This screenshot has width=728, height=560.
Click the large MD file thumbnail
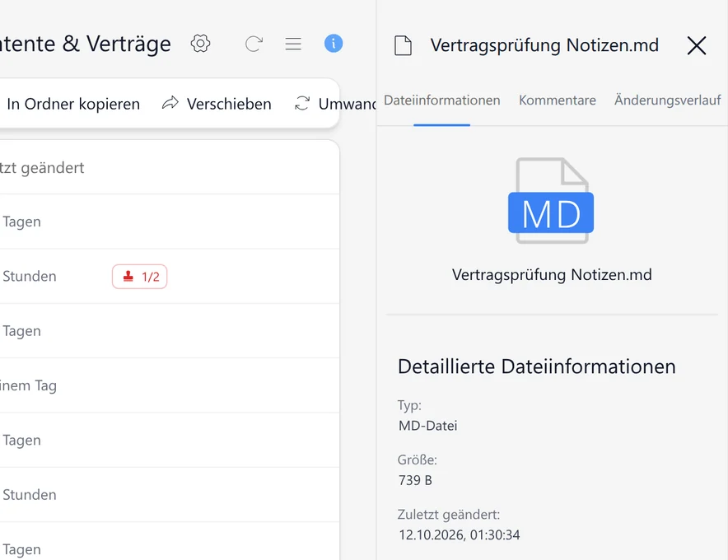(551, 200)
